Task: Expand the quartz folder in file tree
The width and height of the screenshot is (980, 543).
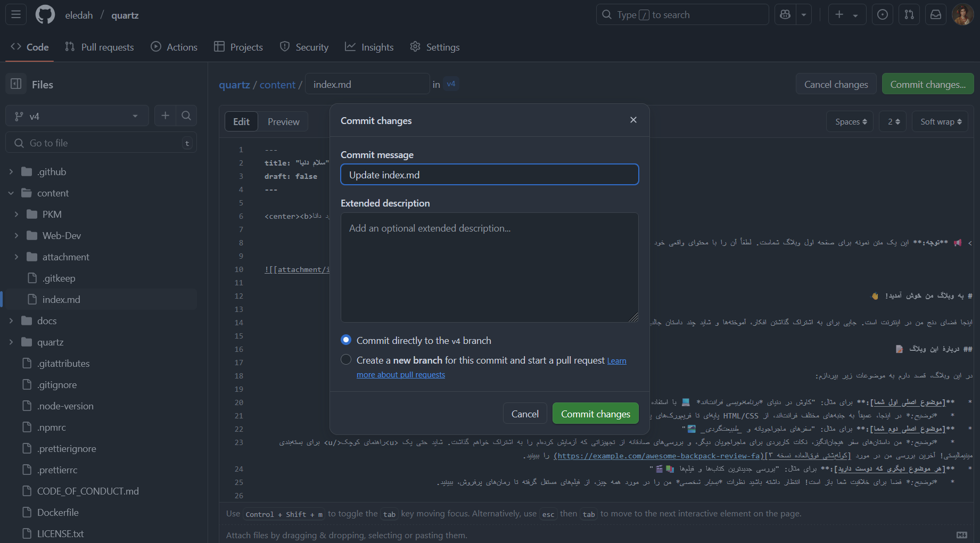Action: pos(11,342)
